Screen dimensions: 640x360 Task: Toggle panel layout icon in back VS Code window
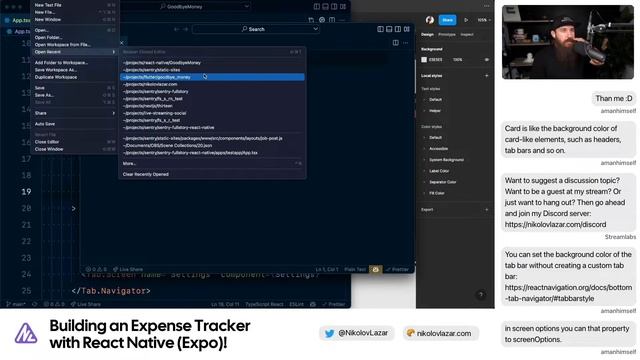coord(325,7)
